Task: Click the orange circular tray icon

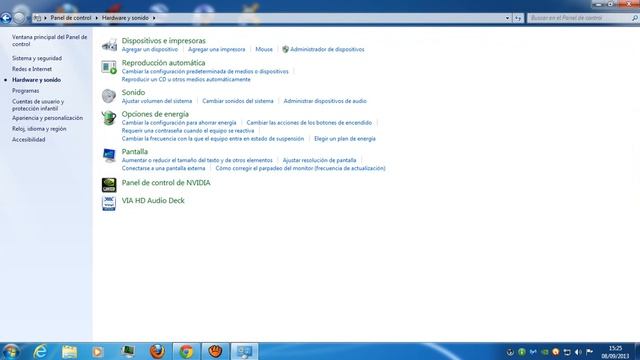Action: [x=556, y=352]
